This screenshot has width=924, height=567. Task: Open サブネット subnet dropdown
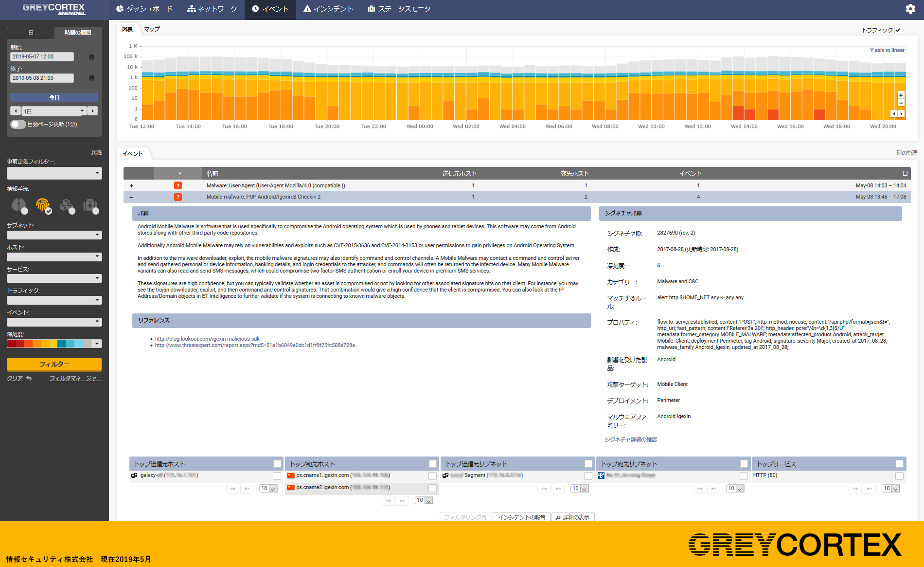click(x=54, y=235)
